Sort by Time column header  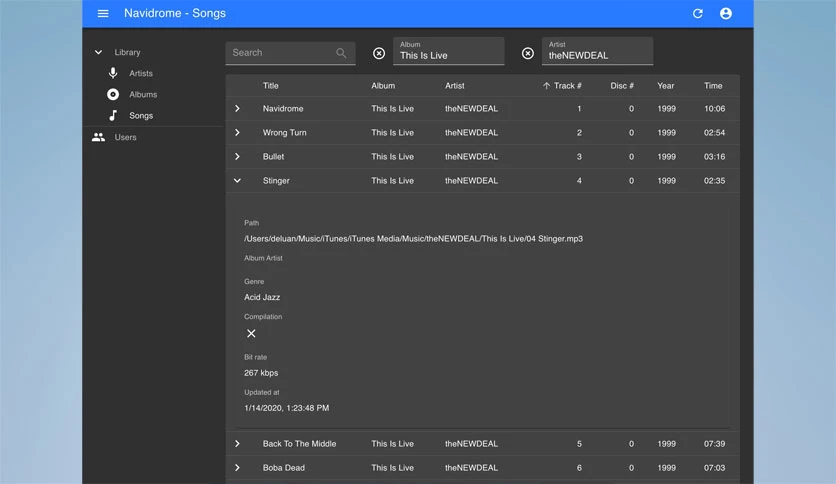click(x=713, y=86)
